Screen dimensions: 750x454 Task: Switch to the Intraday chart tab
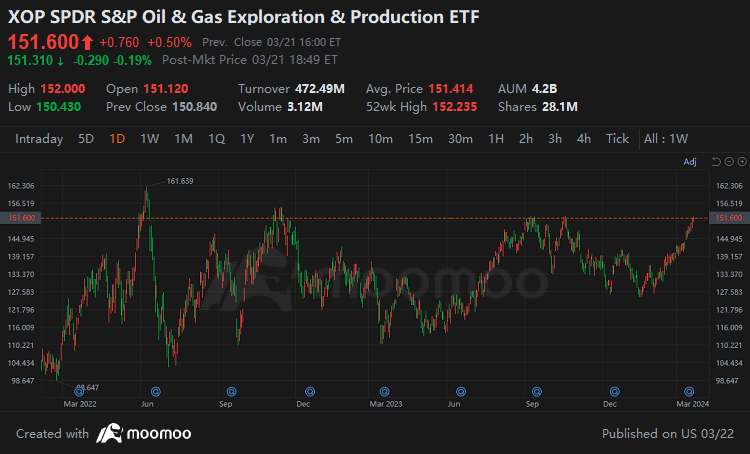(x=39, y=139)
